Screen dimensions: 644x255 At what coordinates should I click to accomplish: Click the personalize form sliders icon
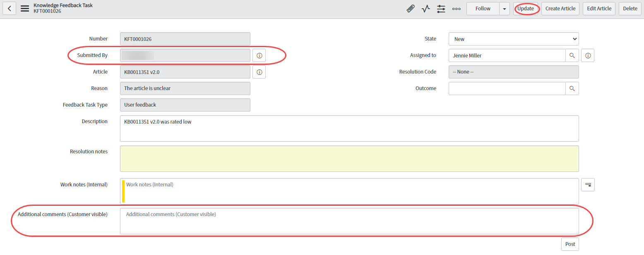click(x=441, y=9)
